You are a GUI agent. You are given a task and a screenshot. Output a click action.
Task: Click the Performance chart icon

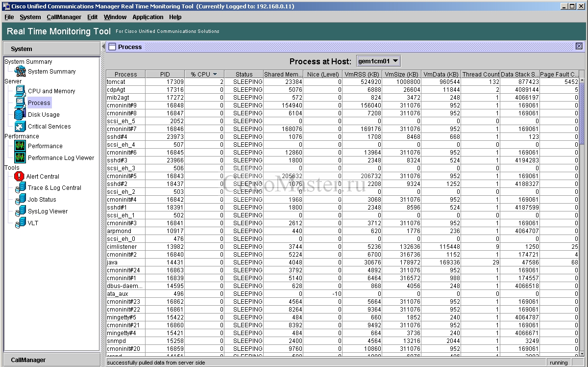[20, 146]
